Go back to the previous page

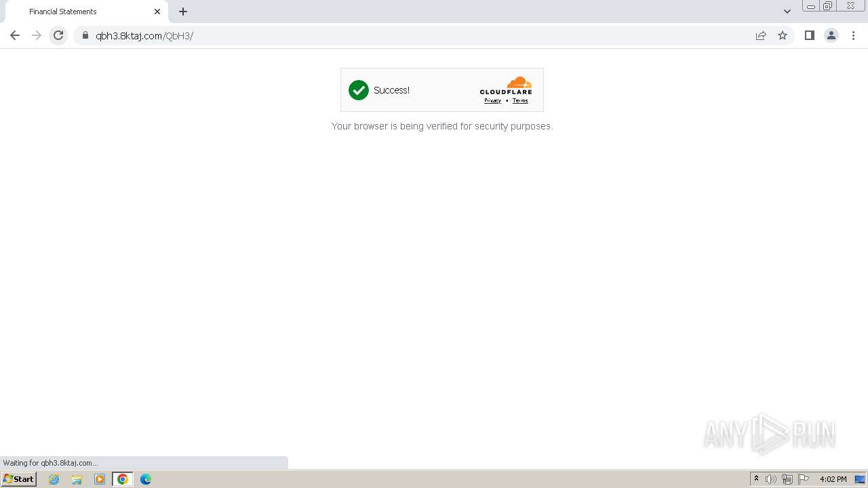tap(15, 35)
